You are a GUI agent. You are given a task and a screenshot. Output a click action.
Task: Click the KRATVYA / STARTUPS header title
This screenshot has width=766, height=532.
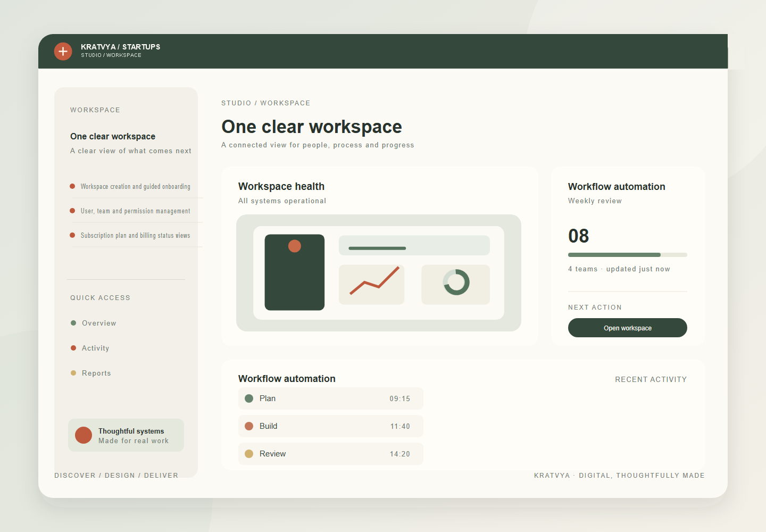click(121, 47)
